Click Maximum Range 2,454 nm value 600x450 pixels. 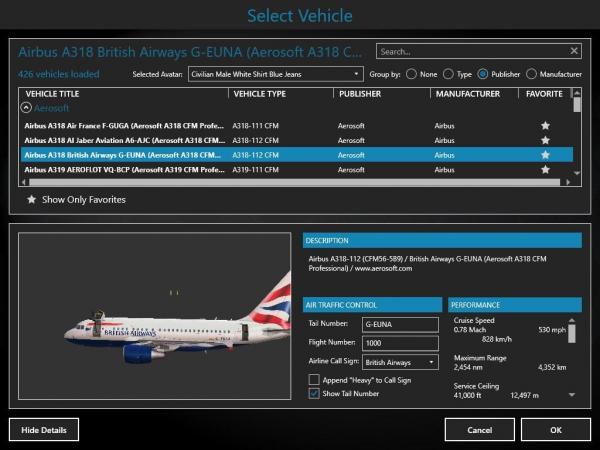coord(468,367)
